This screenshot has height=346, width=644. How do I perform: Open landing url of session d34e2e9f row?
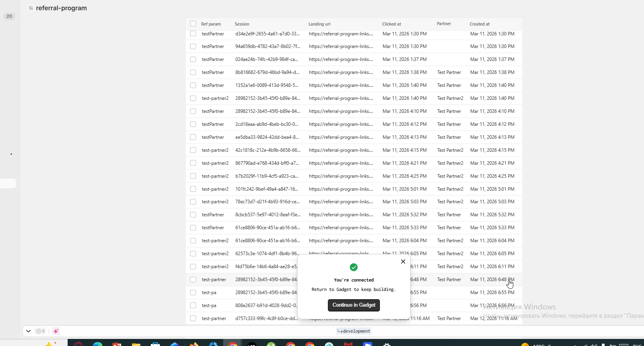[x=341, y=34]
